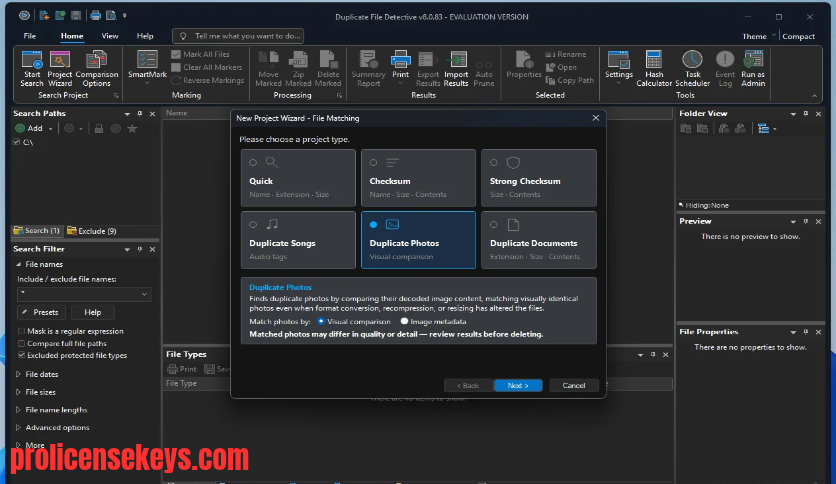Select Visual comparison match option
This screenshot has width=836, height=484.
point(321,321)
